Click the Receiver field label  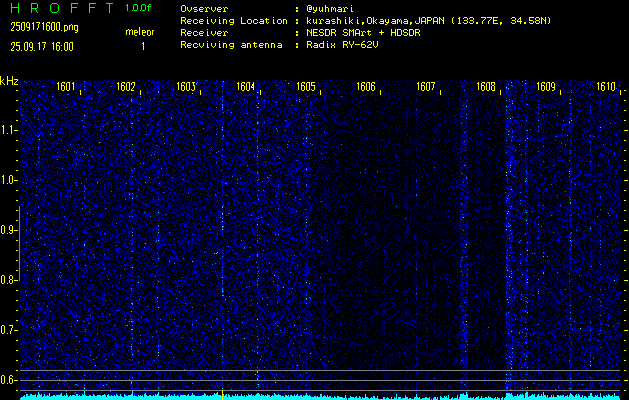click(x=204, y=33)
